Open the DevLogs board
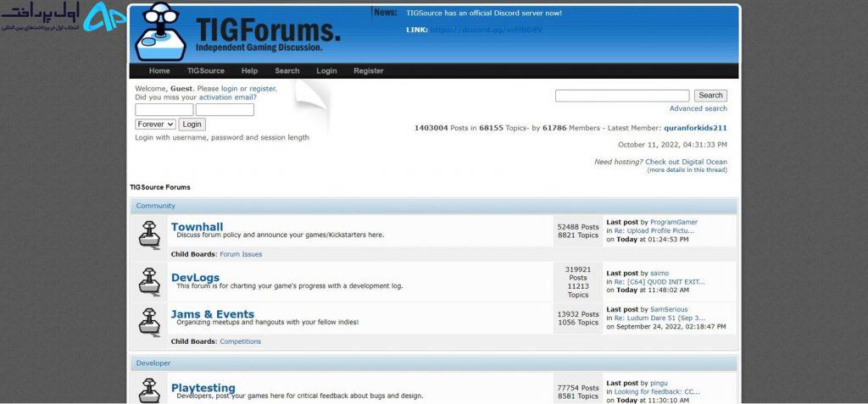 196,277
